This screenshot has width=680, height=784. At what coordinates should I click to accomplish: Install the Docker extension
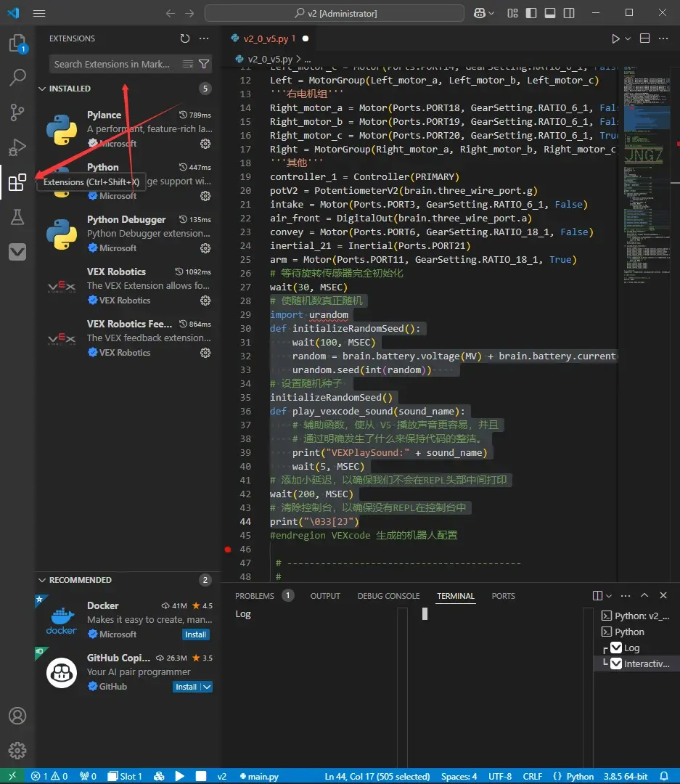coord(195,634)
